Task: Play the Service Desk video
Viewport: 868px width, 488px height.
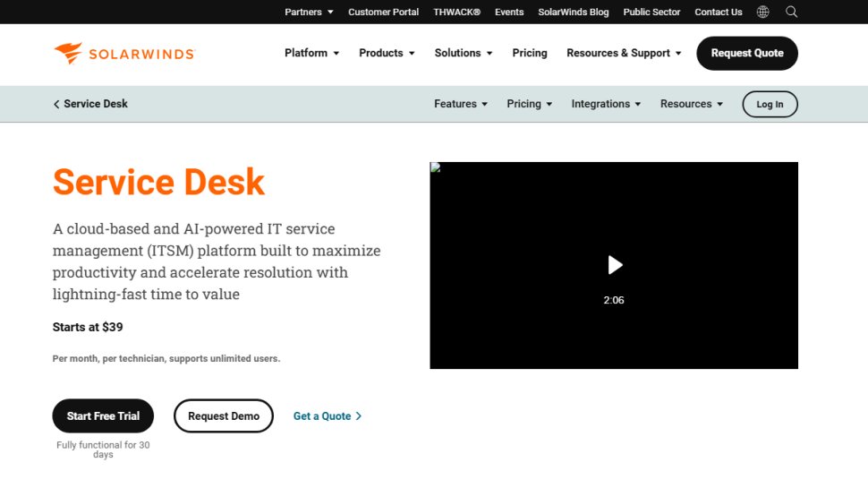Action: 615,265
